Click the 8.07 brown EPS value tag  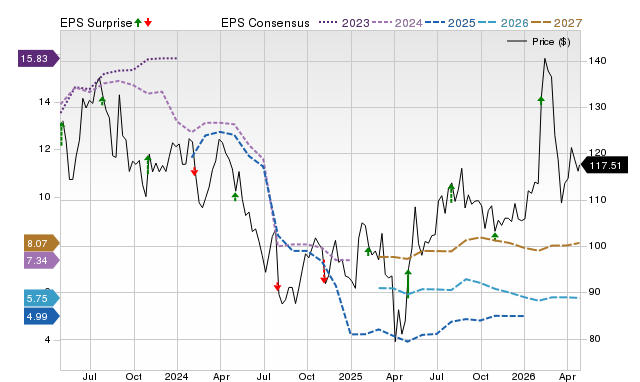click(42, 243)
